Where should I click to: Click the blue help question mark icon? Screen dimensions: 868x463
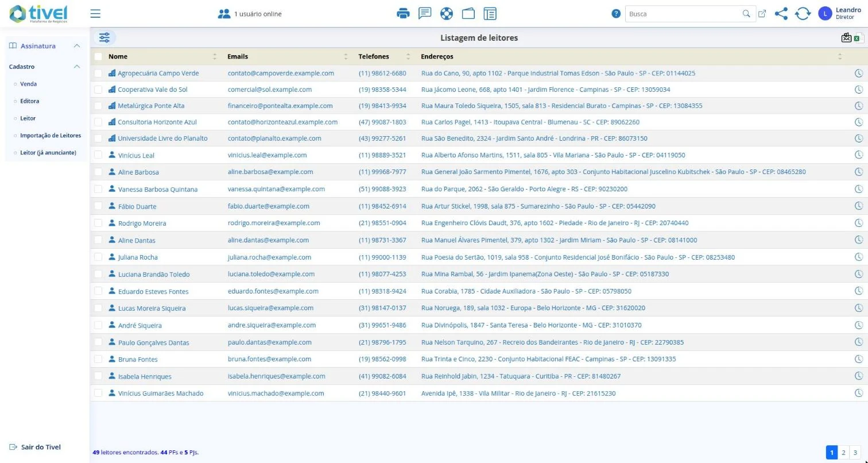616,14
